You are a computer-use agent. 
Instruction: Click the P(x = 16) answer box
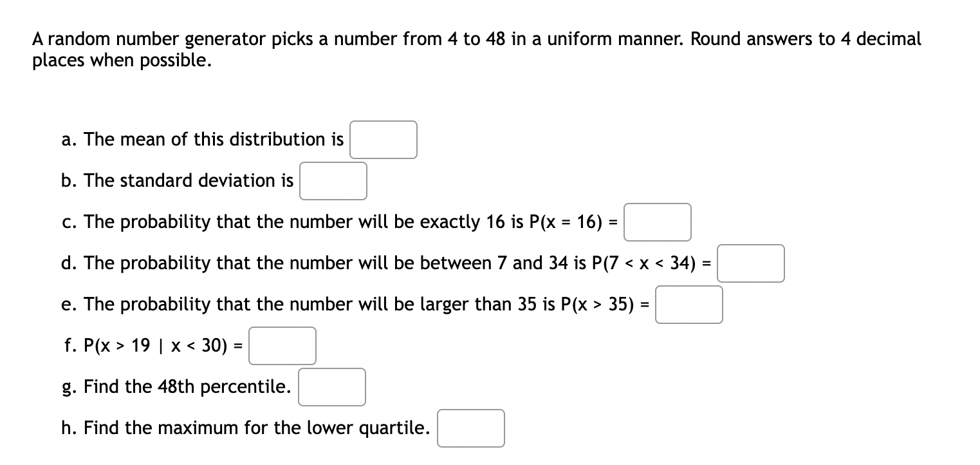click(x=656, y=222)
